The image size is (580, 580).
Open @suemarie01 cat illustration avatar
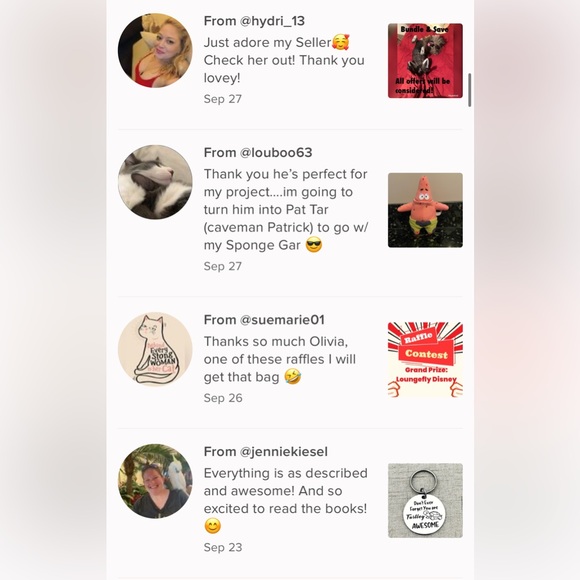155,349
